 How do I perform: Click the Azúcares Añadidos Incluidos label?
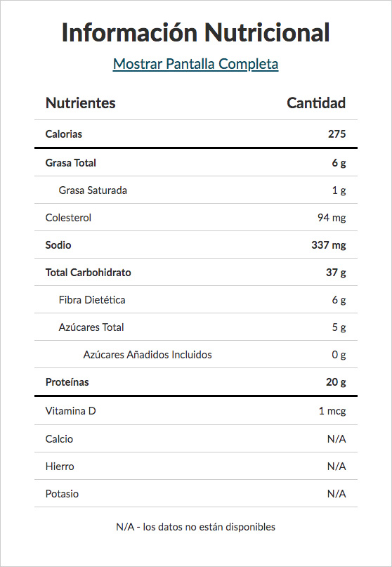(148, 355)
